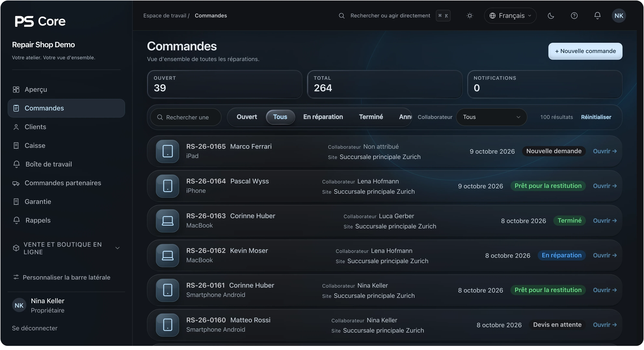
Task: Open Commandes partenaires in sidebar
Action: tap(66, 183)
